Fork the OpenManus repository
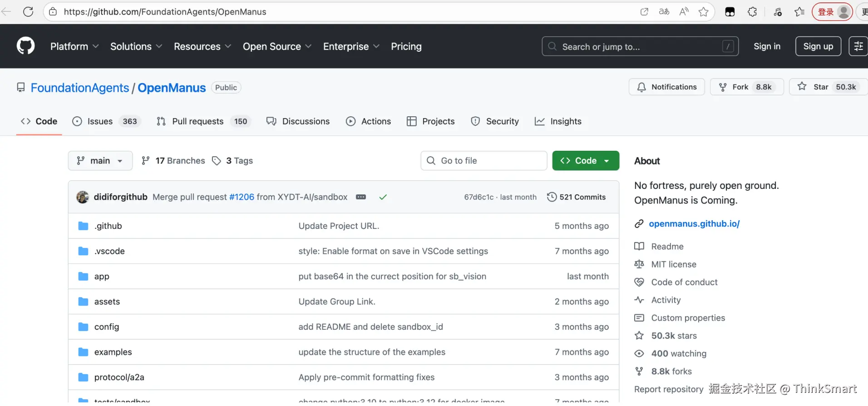The width and height of the screenshot is (868, 406). click(740, 87)
